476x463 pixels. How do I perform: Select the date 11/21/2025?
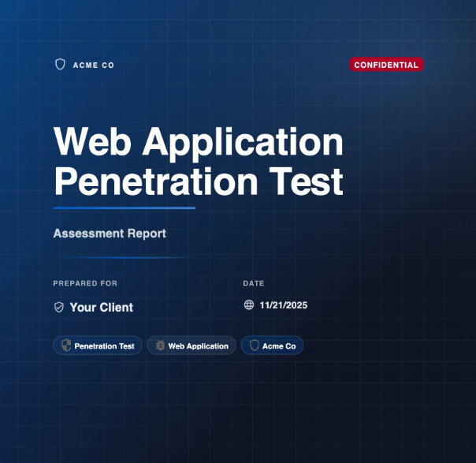click(284, 305)
